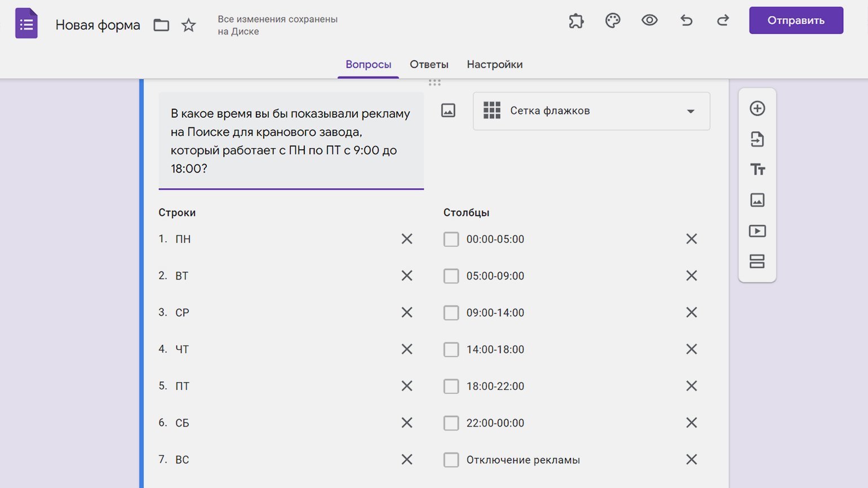Viewport: 868px width, 488px height.
Task: Remove row ПН
Action: coord(407,239)
